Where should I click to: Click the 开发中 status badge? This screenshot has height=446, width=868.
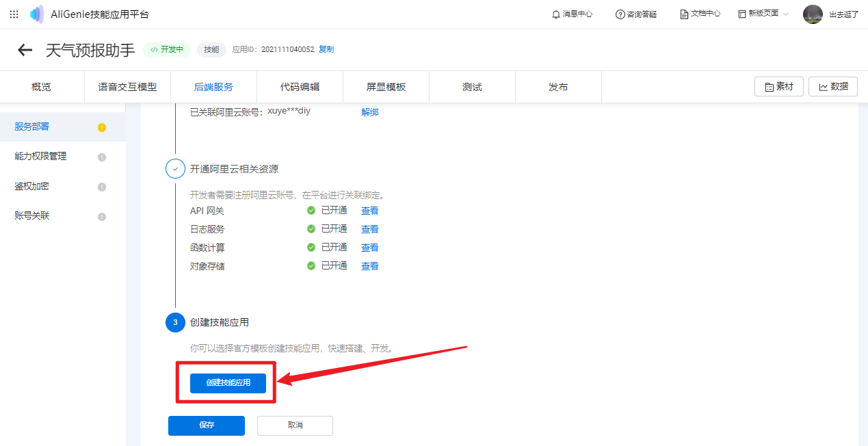(166, 50)
